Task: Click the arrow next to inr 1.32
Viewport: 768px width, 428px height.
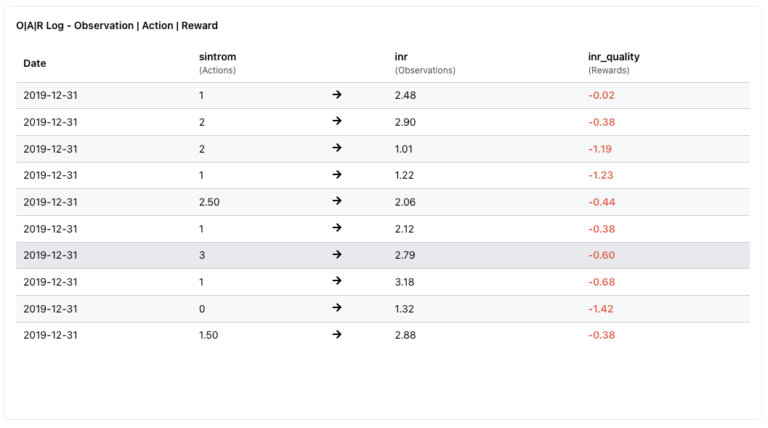Action: click(x=337, y=308)
